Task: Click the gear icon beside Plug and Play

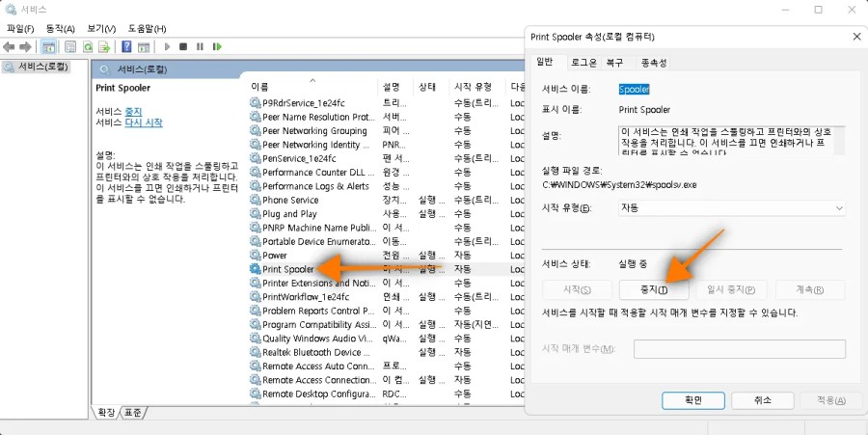Action: click(255, 213)
